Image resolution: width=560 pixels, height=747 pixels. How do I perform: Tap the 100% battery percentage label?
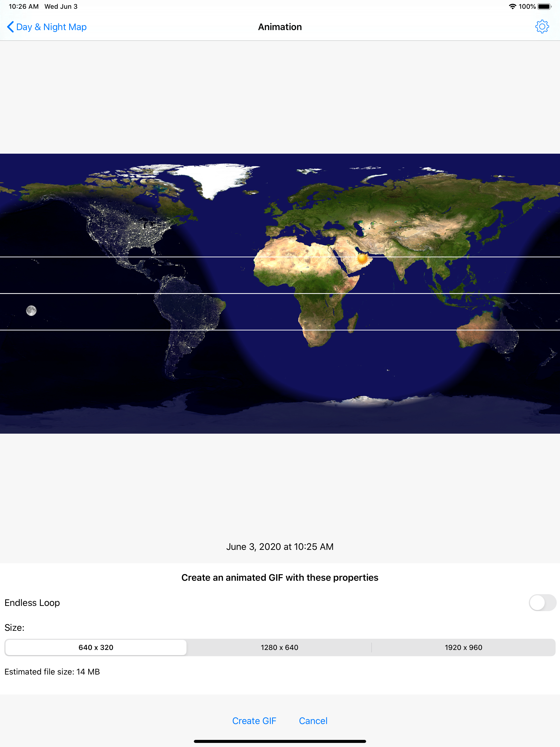(x=527, y=6)
